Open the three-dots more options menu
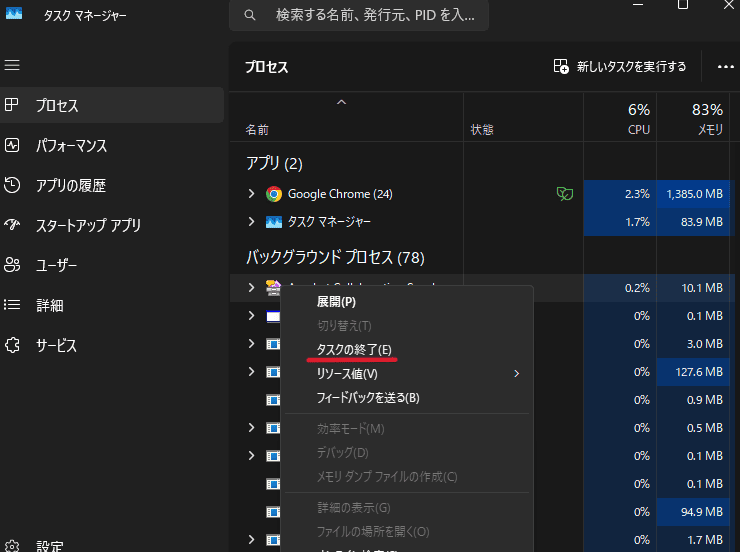 pyautogui.click(x=725, y=67)
